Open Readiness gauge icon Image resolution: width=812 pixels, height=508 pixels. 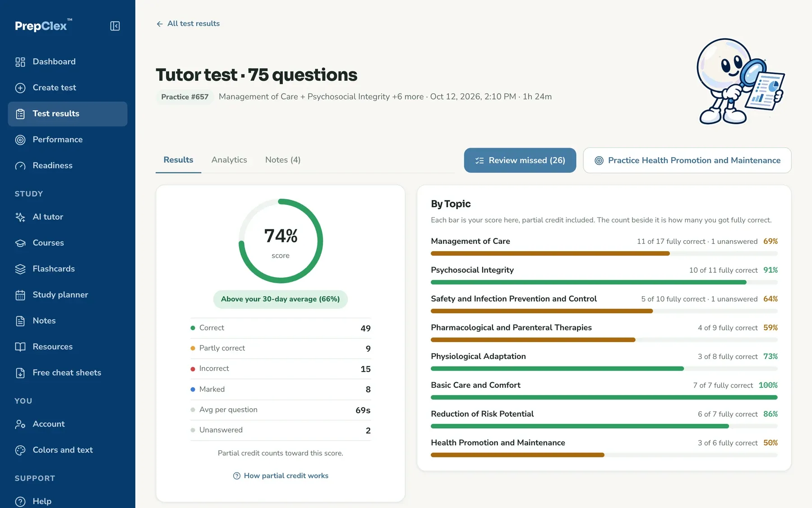tap(20, 166)
